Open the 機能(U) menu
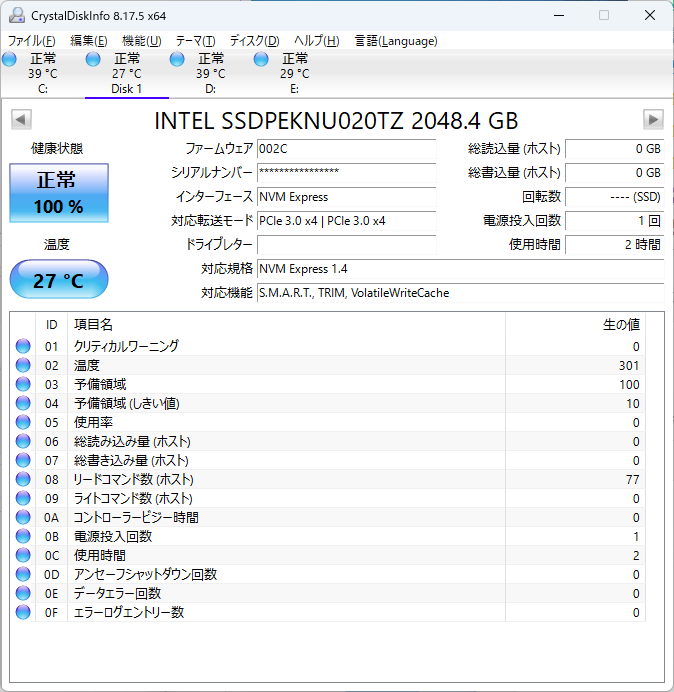 click(x=142, y=41)
